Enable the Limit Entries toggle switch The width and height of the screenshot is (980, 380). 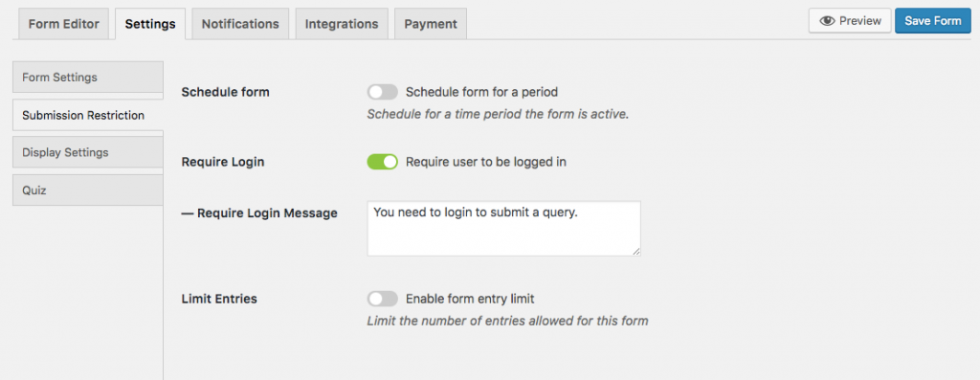(383, 299)
